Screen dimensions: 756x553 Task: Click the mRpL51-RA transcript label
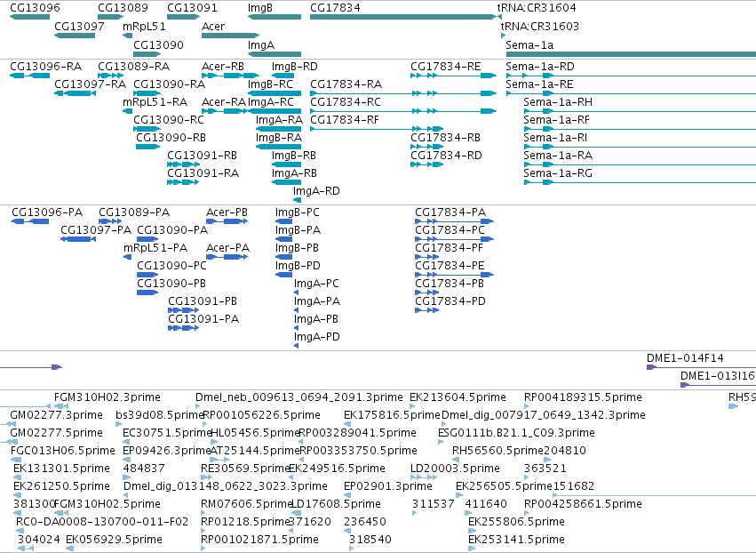click(x=155, y=102)
